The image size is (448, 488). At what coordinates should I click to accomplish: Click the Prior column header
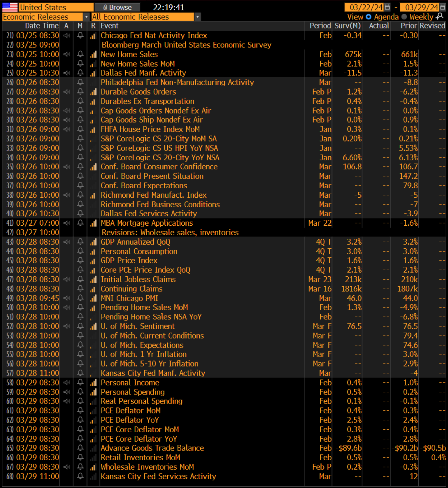pyautogui.click(x=409, y=26)
